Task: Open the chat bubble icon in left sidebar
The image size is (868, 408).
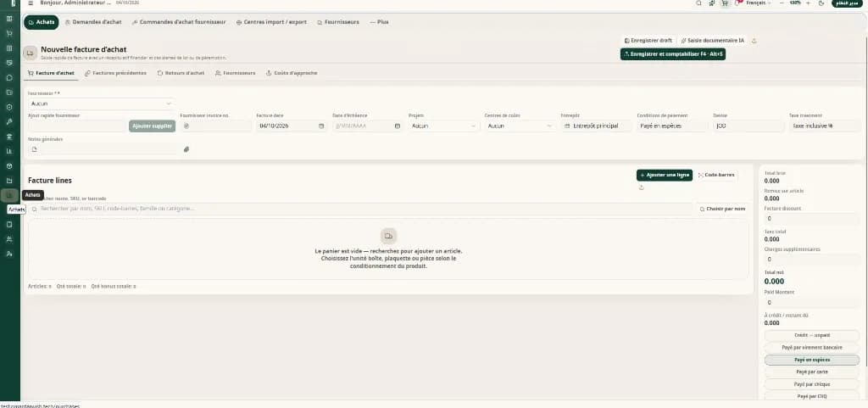Action: pyautogui.click(x=9, y=77)
